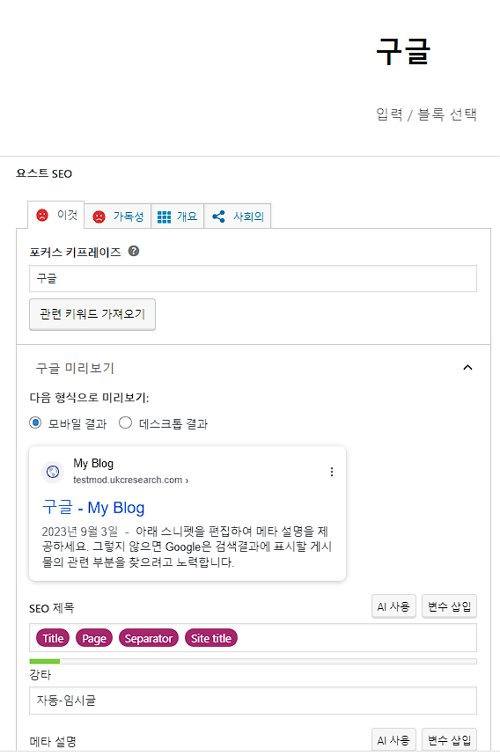Click 변수 삽입 button for 메타 설명
This screenshot has width=500, height=756.
(x=449, y=740)
